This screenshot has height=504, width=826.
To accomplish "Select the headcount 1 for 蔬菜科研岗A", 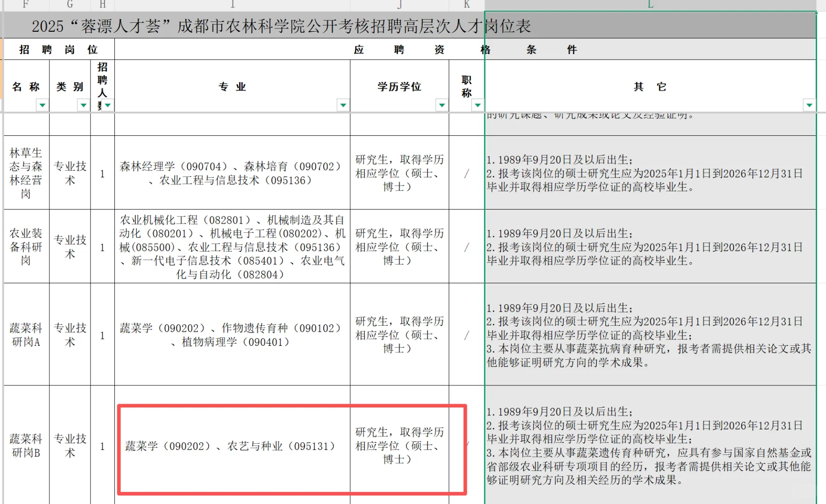I will pos(102,335).
